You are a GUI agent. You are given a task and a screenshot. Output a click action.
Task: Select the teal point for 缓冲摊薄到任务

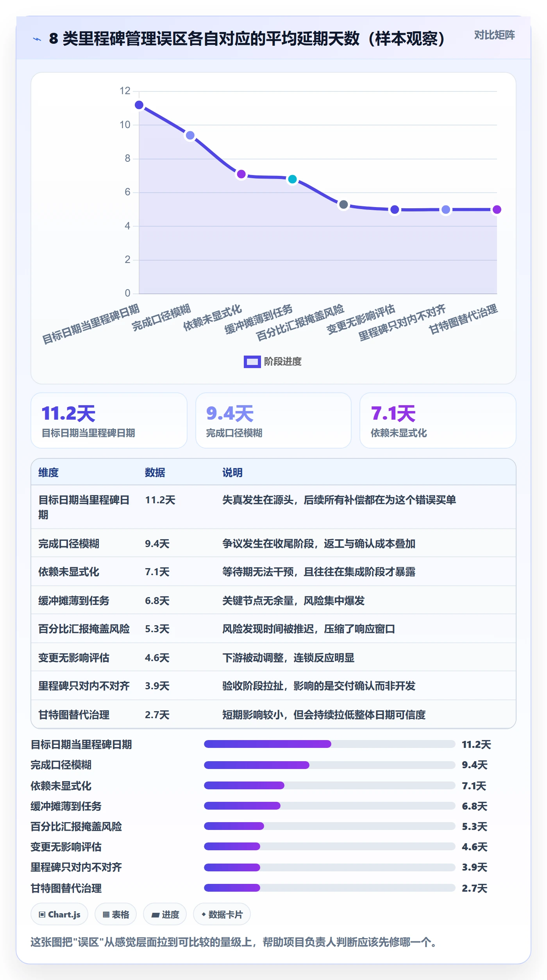[292, 179]
